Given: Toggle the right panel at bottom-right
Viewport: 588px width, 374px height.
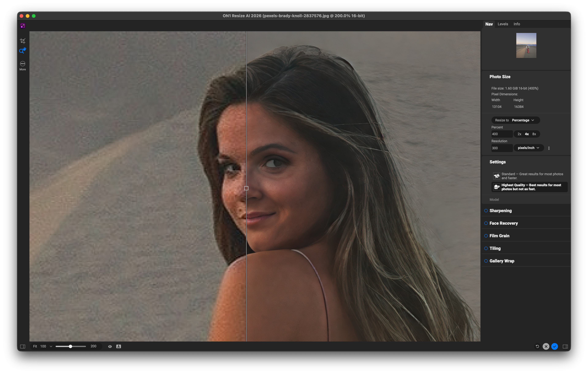Looking at the screenshot, I should (x=565, y=346).
